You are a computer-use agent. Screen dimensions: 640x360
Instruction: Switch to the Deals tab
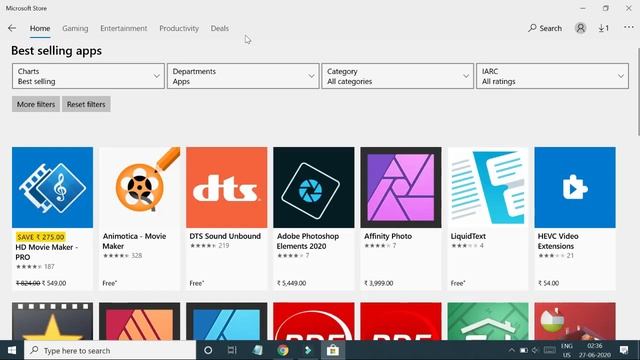pyautogui.click(x=220, y=28)
